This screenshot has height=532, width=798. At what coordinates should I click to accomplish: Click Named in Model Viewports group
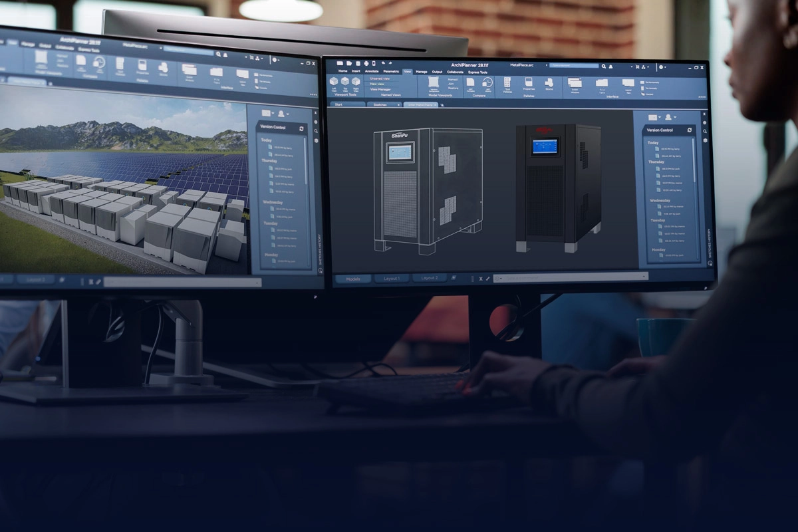pyautogui.click(x=453, y=80)
